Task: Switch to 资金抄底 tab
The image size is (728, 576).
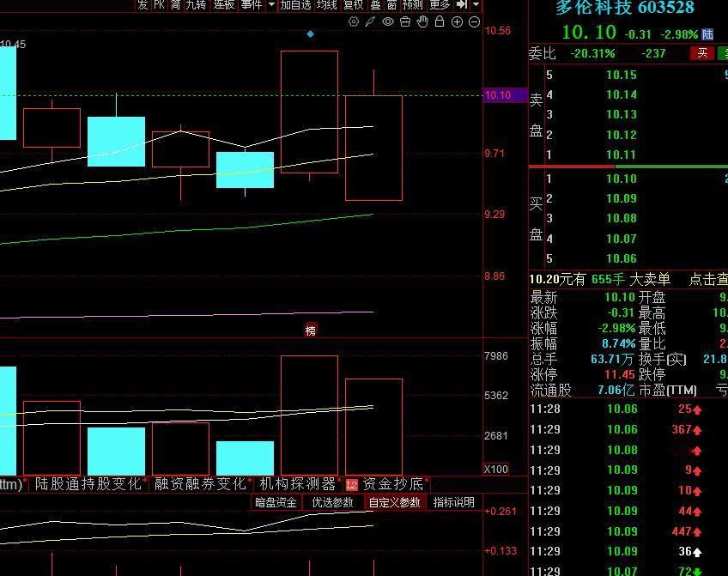Action: click(x=392, y=484)
